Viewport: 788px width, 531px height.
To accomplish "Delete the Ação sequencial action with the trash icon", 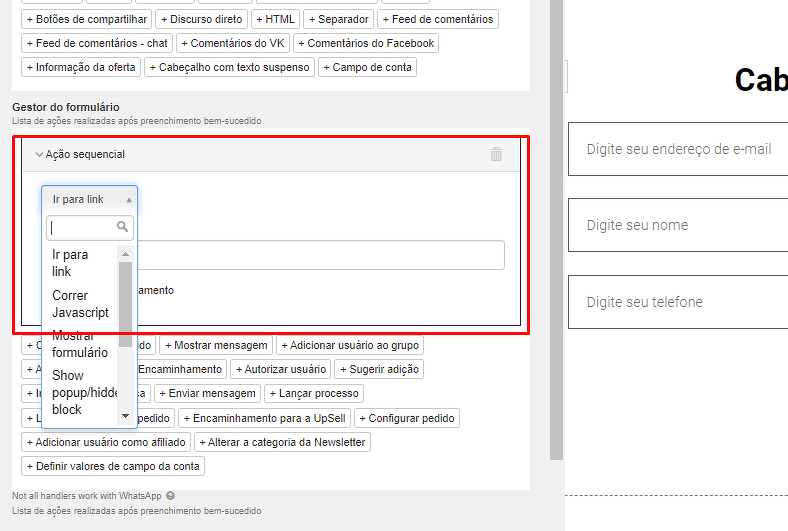I will (x=496, y=154).
